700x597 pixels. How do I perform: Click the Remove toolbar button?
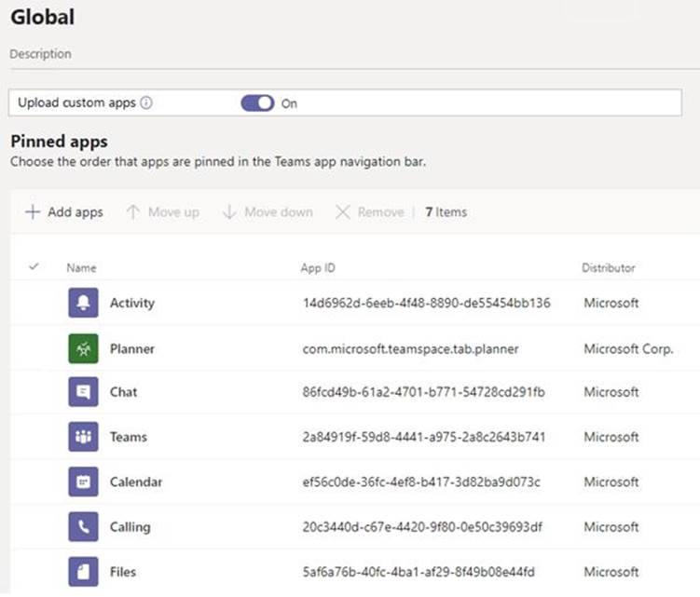coord(369,212)
